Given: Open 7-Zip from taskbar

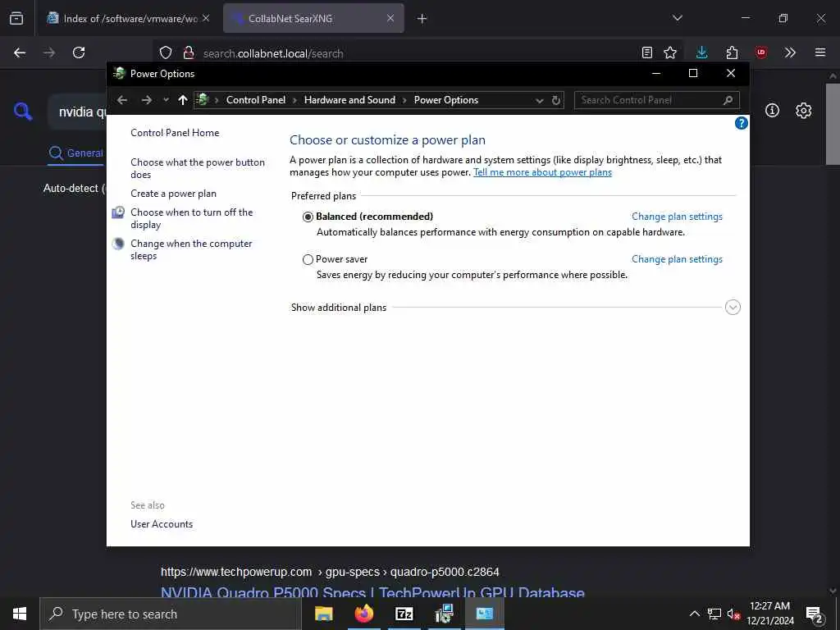Looking at the screenshot, I should point(404,614).
